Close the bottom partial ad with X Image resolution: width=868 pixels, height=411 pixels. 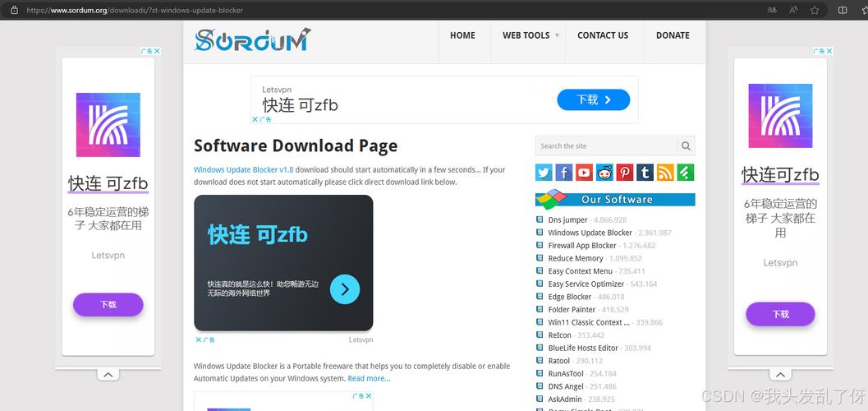tap(369, 396)
